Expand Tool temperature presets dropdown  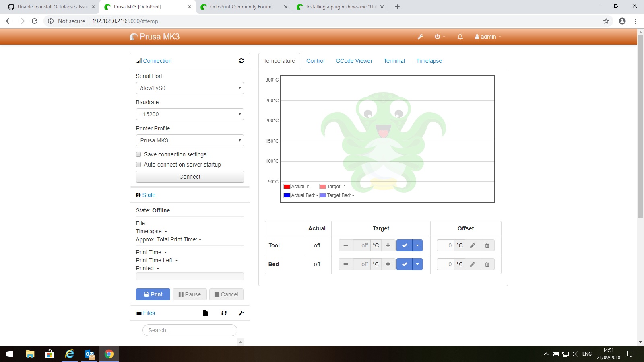click(x=417, y=245)
